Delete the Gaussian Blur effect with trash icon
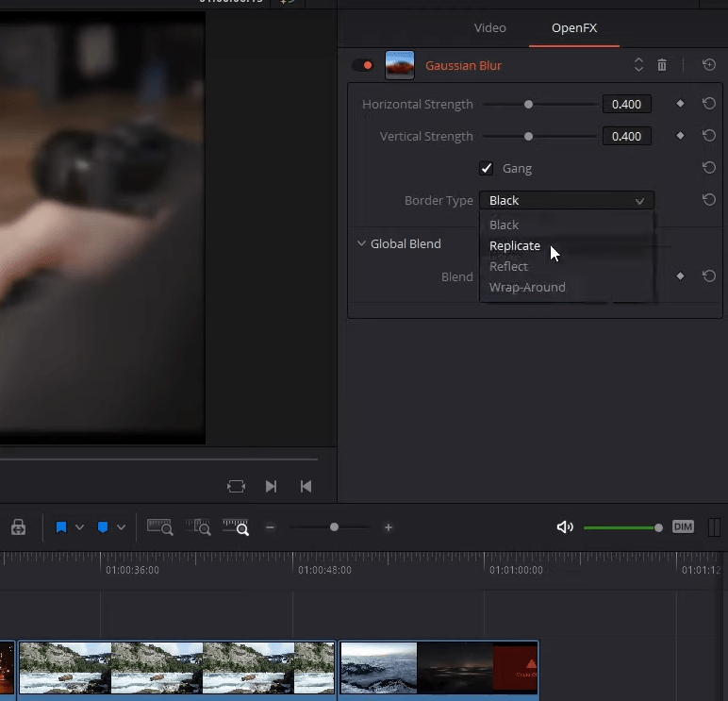This screenshot has height=701, width=728. click(x=662, y=65)
